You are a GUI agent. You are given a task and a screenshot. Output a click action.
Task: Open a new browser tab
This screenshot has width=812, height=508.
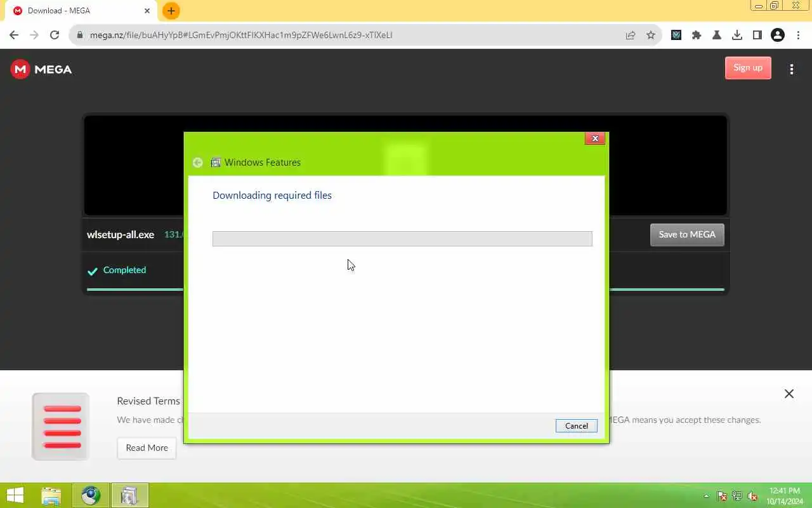(171, 11)
